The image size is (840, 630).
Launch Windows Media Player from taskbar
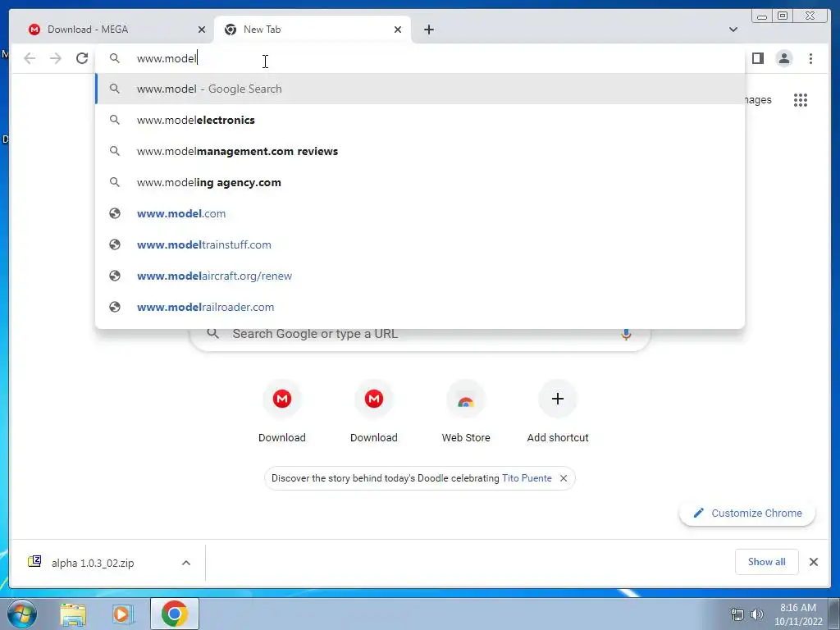tap(123, 614)
